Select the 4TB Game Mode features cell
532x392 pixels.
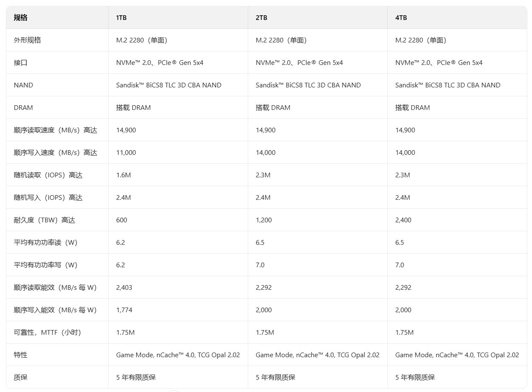point(457,355)
